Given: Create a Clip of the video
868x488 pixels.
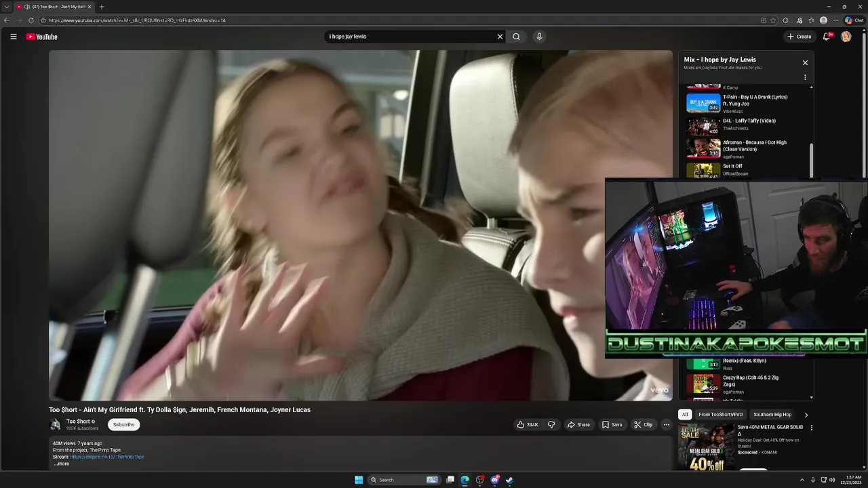Looking at the screenshot, I should 643,425.
